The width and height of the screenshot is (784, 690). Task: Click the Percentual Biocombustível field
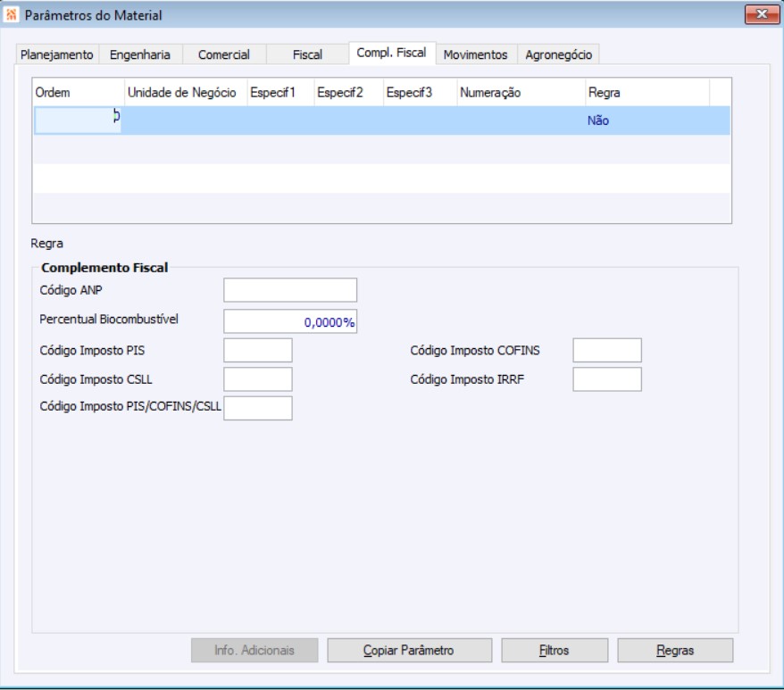[x=290, y=321]
